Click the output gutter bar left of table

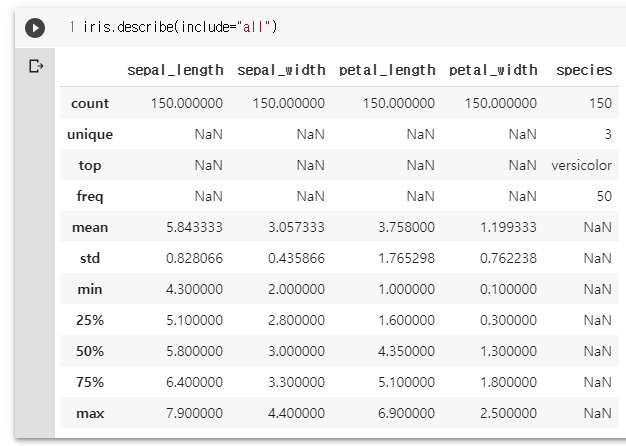point(35,243)
